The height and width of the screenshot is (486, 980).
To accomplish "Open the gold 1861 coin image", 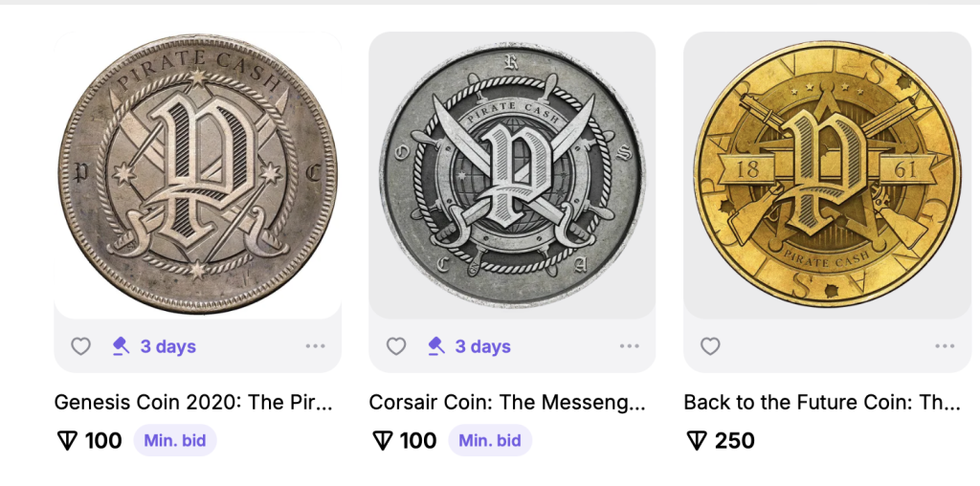I will [827, 175].
